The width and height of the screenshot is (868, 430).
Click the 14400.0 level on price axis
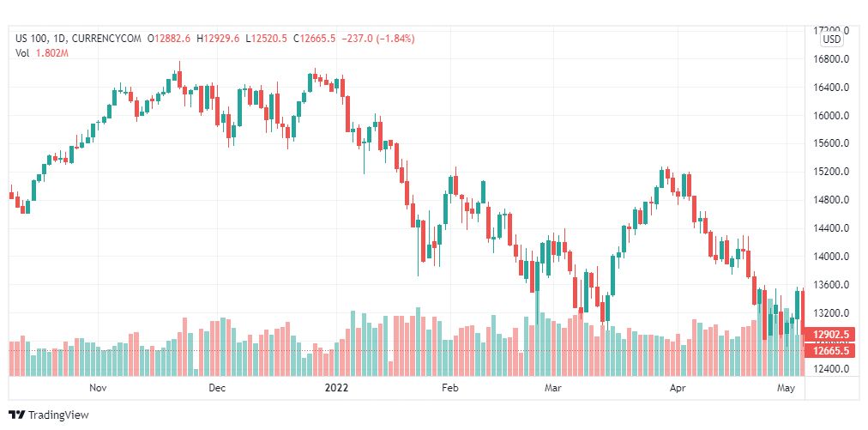pyautogui.click(x=831, y=228)
